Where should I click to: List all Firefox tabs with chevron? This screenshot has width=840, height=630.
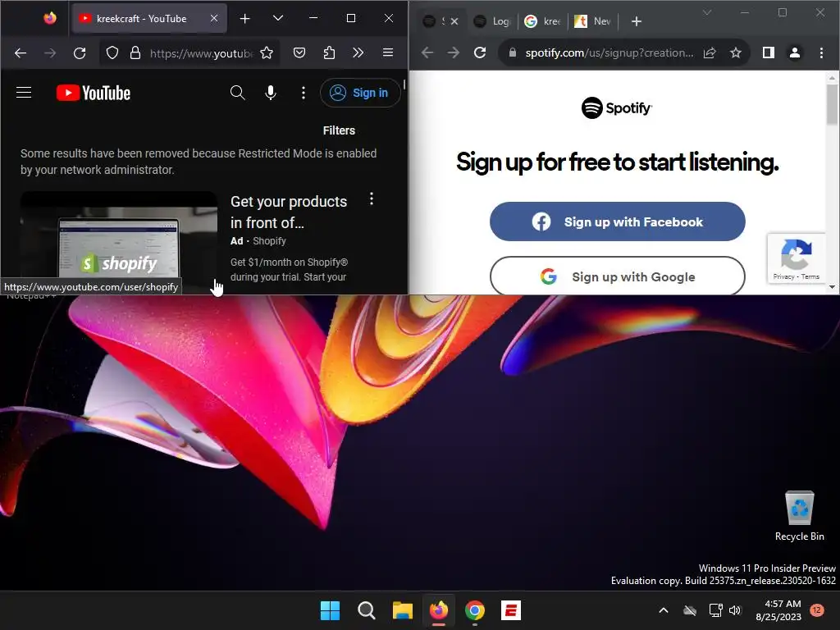[x=278, y=18]
